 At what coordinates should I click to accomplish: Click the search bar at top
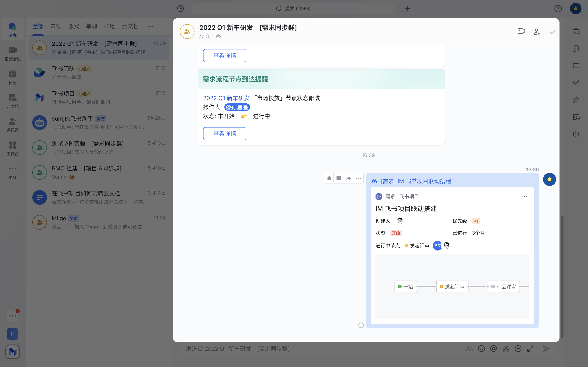tap(294, 9)
